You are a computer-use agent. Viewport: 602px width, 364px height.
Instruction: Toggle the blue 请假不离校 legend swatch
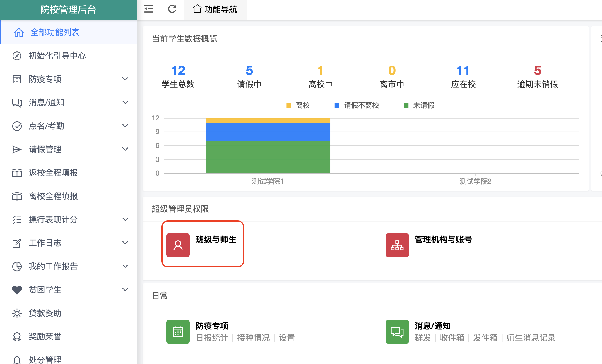[337, 105]
